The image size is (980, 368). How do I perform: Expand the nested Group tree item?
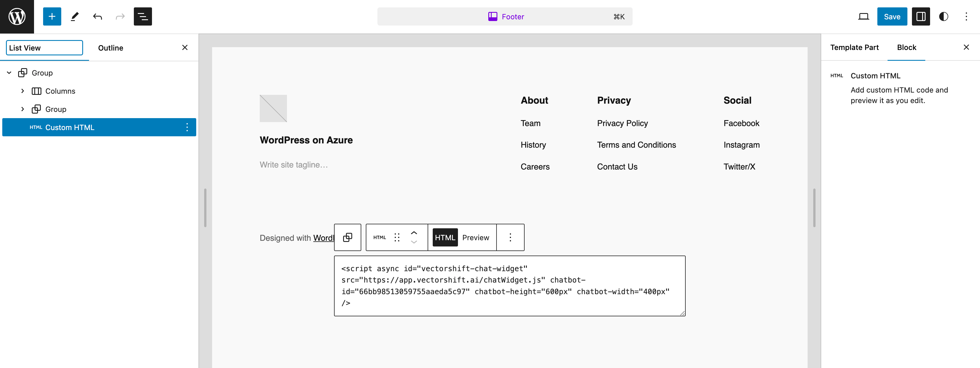click(x=23, y=109)
